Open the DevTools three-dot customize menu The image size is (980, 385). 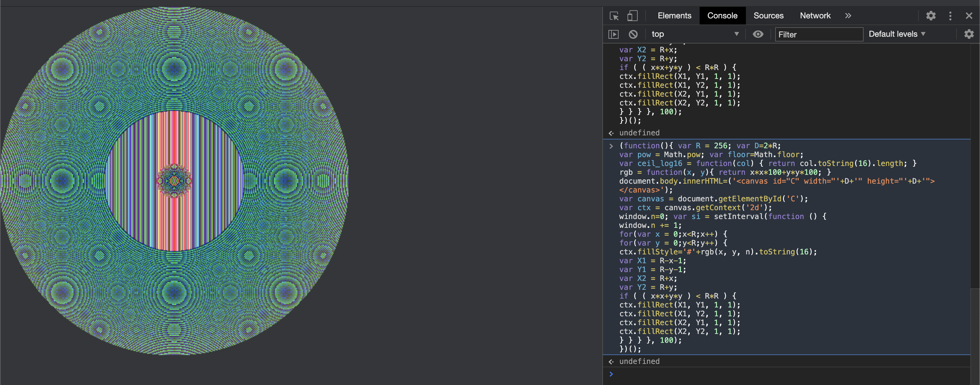950,16
